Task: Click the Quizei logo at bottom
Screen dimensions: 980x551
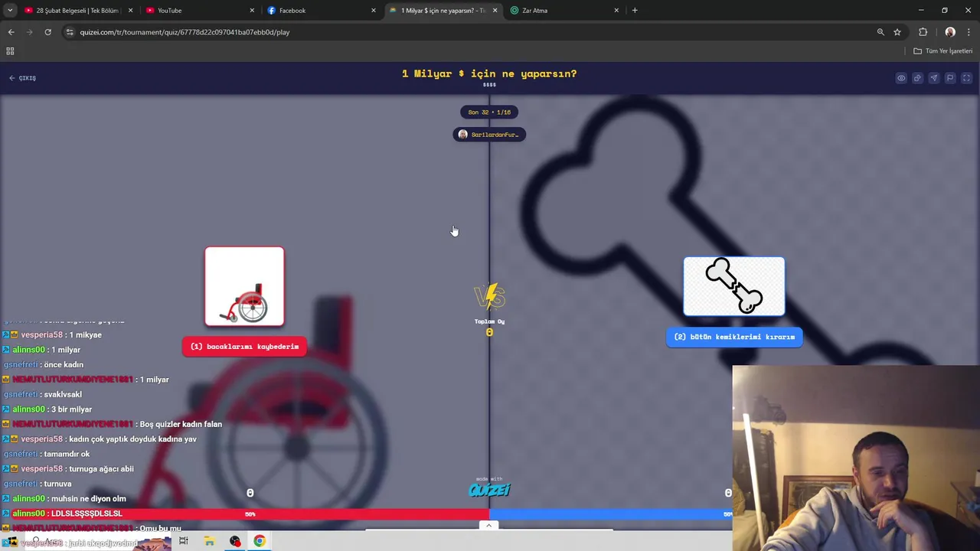Action: click(x=489, y=488)
